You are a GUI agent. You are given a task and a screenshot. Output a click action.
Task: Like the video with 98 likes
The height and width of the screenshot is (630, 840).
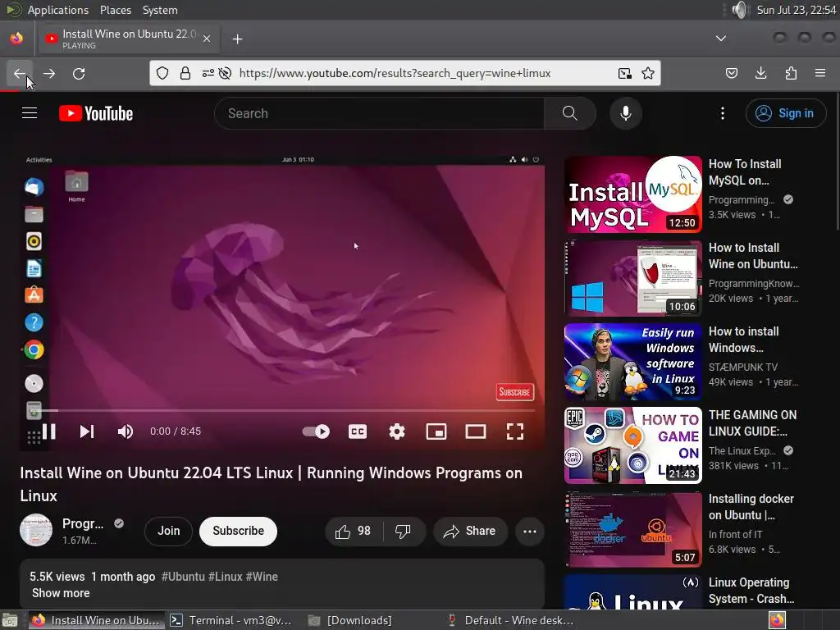pyautogui.click(x=354, y=532)
